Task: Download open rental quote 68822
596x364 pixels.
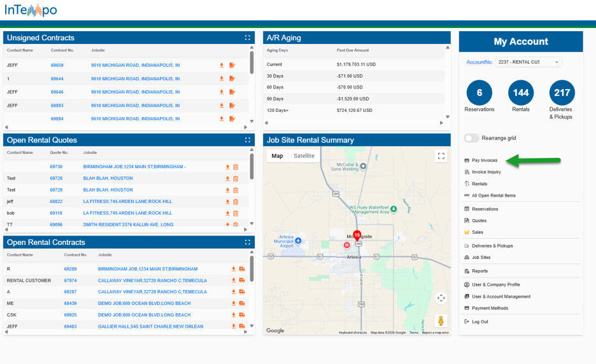Action: [x=228, y=202]
